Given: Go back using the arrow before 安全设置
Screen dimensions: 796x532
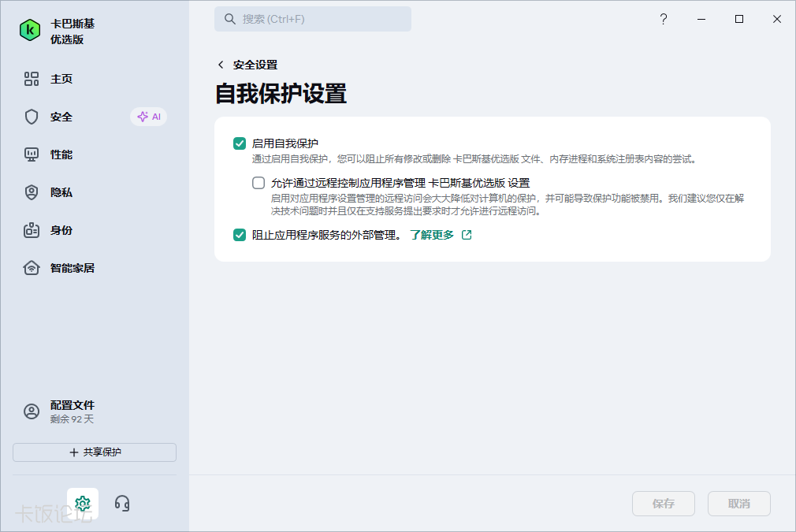Looking at the screenshot, I should (x=221, y=65).
